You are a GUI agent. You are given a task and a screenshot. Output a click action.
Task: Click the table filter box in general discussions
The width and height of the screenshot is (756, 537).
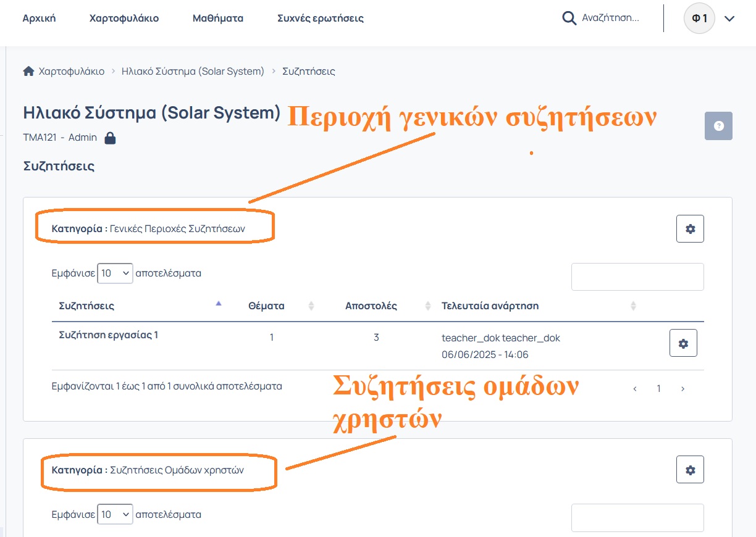(x=637, y=277)
